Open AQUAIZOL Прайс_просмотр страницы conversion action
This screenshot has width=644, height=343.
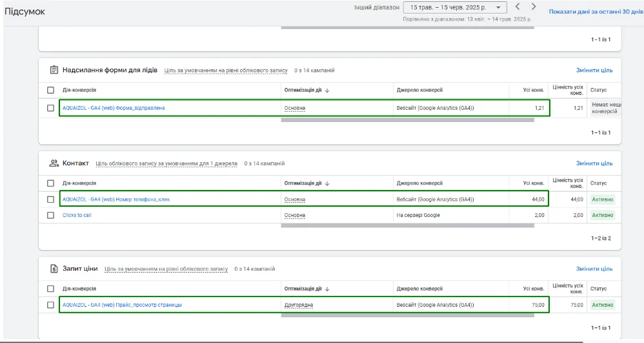click(x=122, y=305)
